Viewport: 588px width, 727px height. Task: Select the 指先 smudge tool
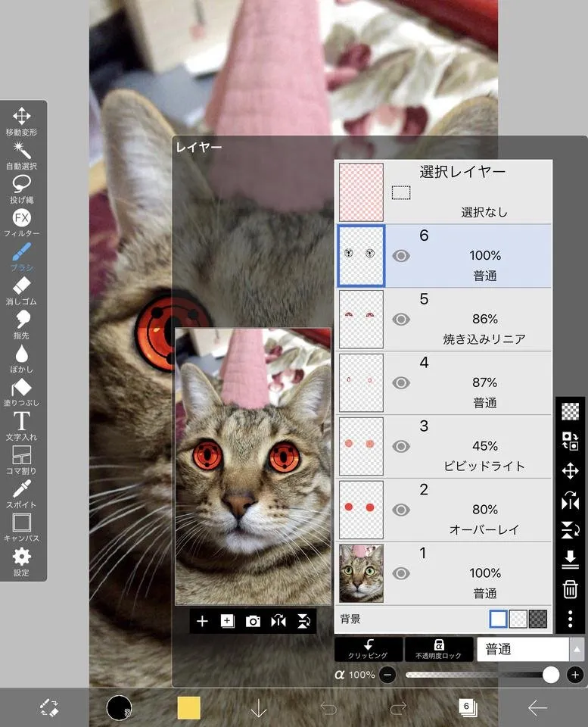click(21, 326)
